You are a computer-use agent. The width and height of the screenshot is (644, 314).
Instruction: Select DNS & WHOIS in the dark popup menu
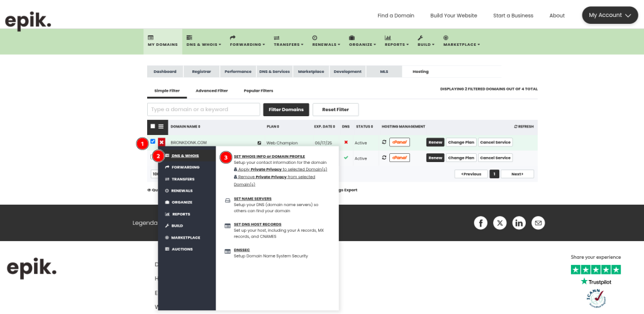point(187,156)
